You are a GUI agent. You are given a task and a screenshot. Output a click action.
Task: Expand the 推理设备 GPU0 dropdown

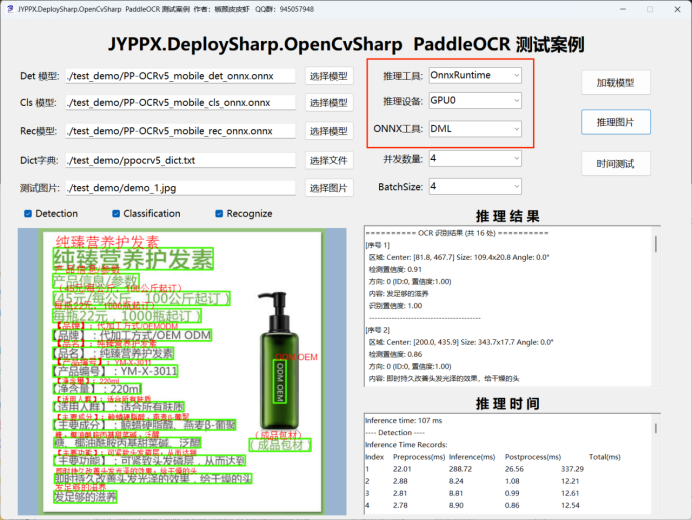(474, 102)
